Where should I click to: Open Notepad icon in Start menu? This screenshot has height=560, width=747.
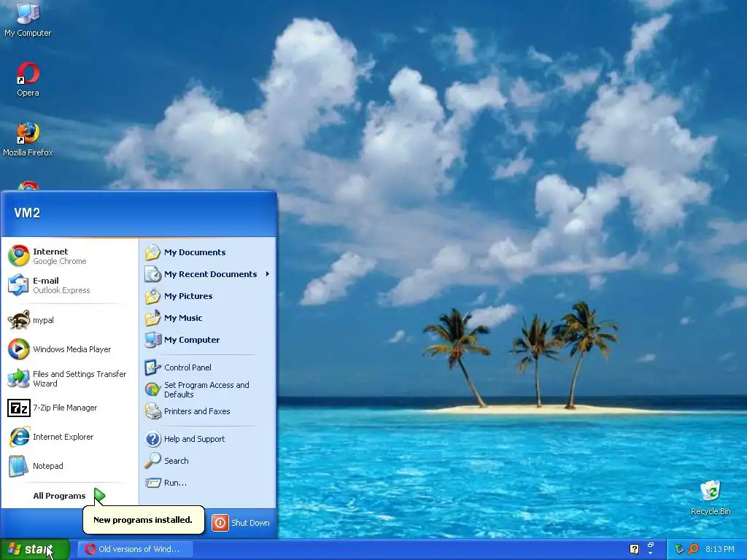[x=18, y=466]
